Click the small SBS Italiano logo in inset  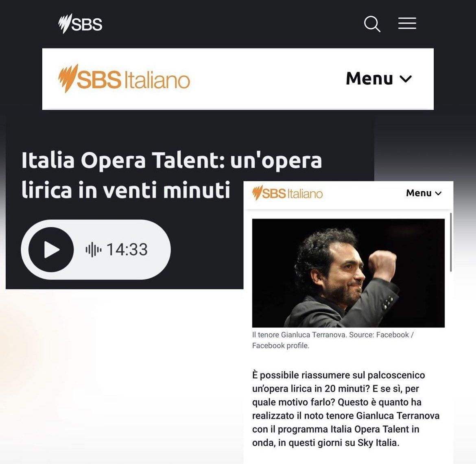(x=287, y=193)
